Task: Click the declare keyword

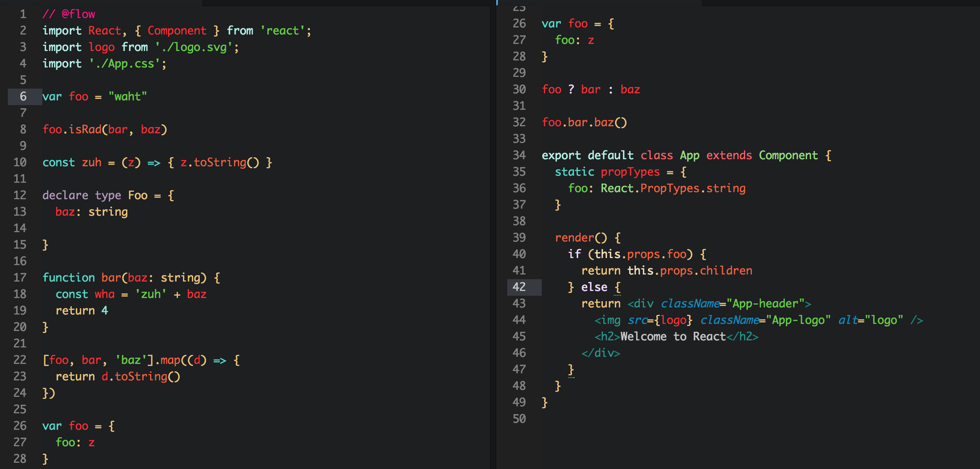Action: coord(65,196)
